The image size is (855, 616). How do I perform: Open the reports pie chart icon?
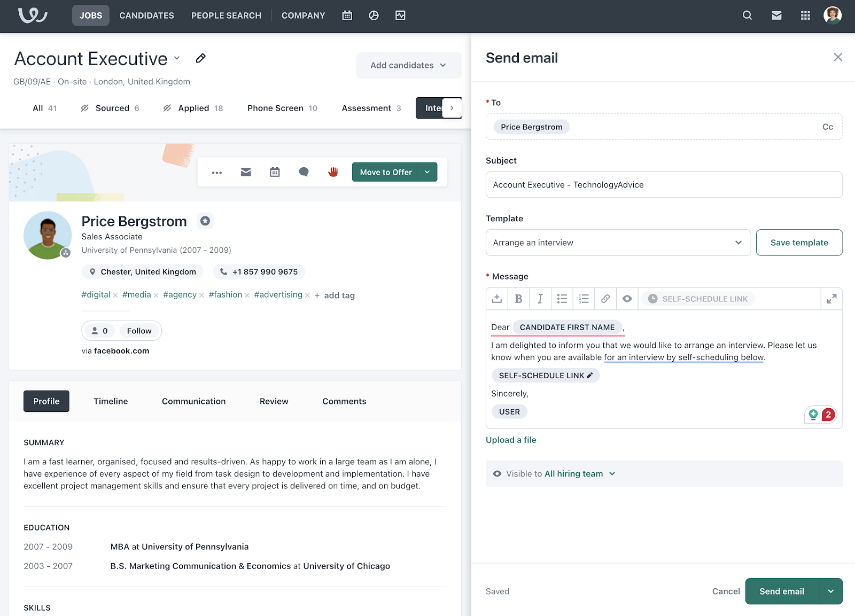click(x=374, y=15)
